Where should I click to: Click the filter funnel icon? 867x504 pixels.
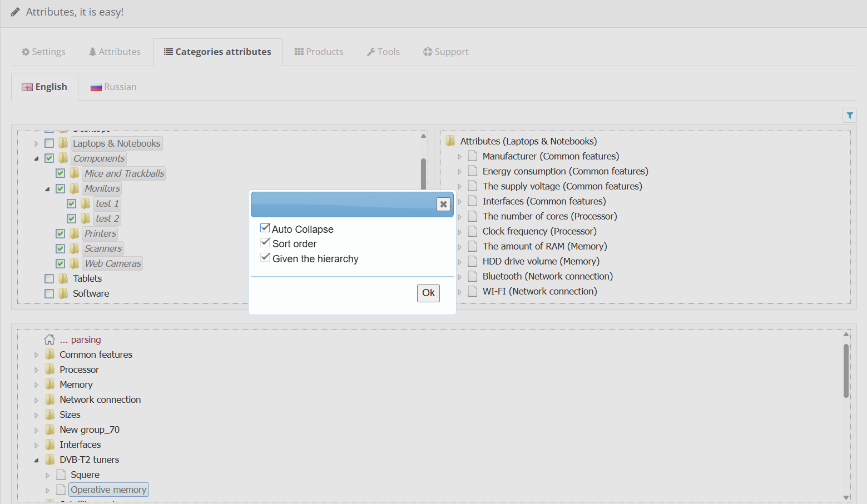849,116
